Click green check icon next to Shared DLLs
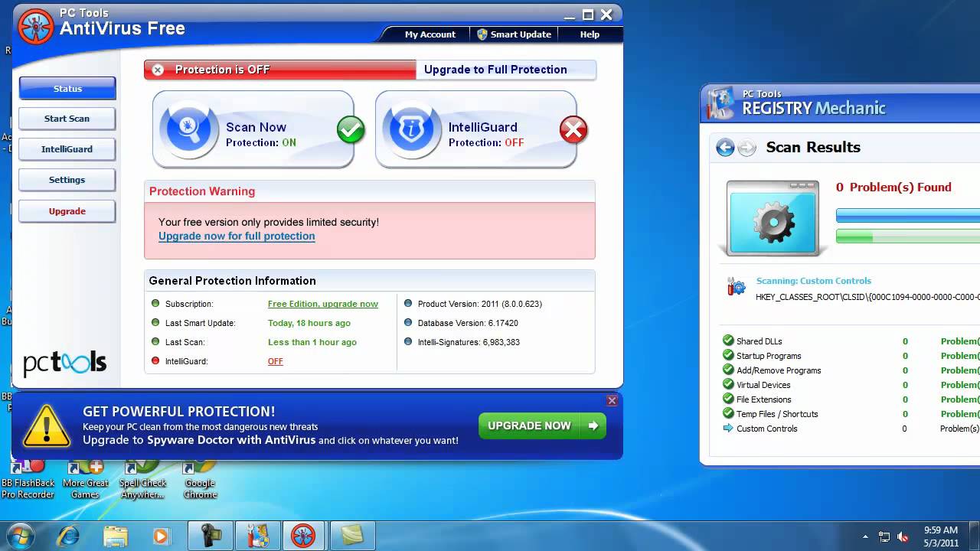This screenshot has width=980, height=551. coord(728,341)
